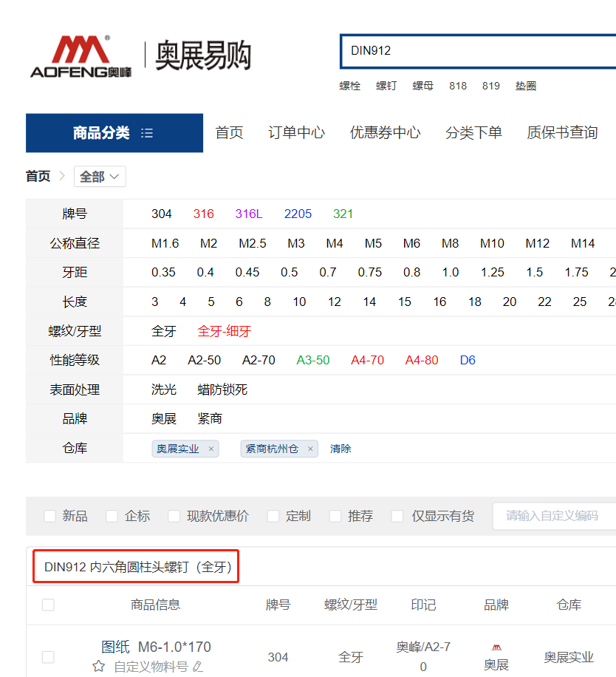Remove the 紧商杭州仓 warehouse tag
616x677 pixels.
pos(310,449)
